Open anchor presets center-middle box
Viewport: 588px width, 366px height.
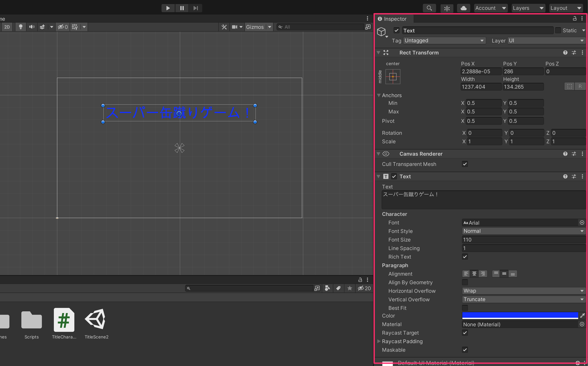(x=392, y=76)
